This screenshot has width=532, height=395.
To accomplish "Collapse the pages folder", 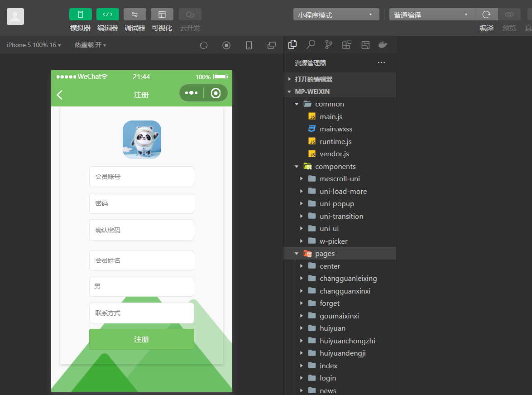I will [340, 254].
